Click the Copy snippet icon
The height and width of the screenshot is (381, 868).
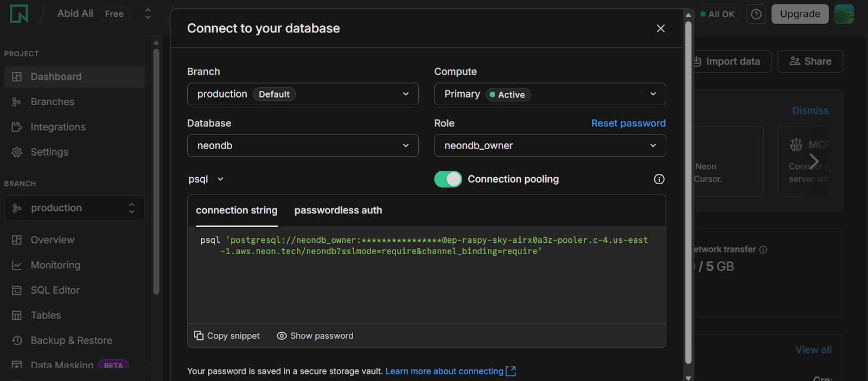tap(199, 336)
